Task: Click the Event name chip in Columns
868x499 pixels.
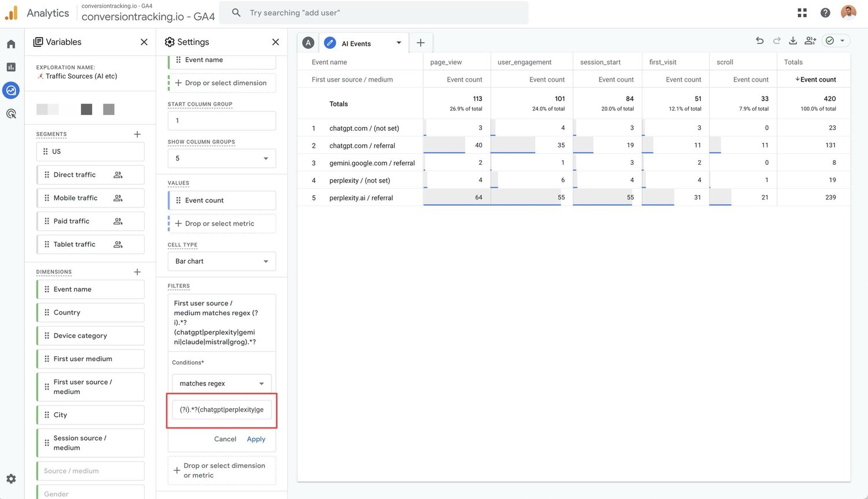Action: 222,61
